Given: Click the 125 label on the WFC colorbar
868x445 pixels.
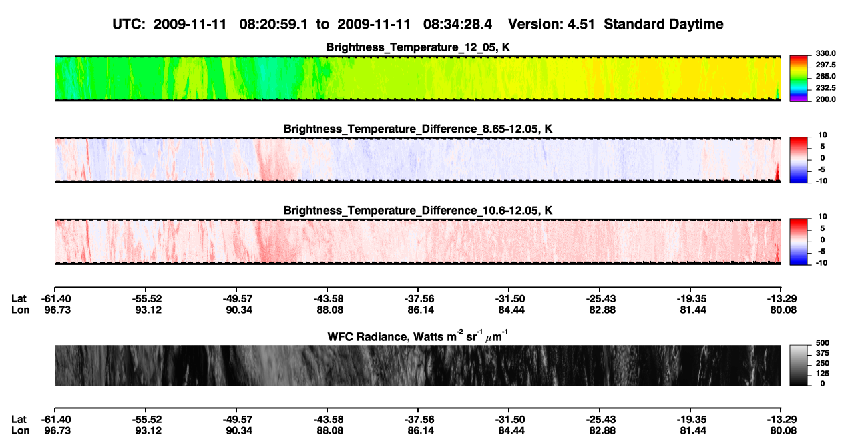Looking at the screenshot, I should tap(824, 374).
